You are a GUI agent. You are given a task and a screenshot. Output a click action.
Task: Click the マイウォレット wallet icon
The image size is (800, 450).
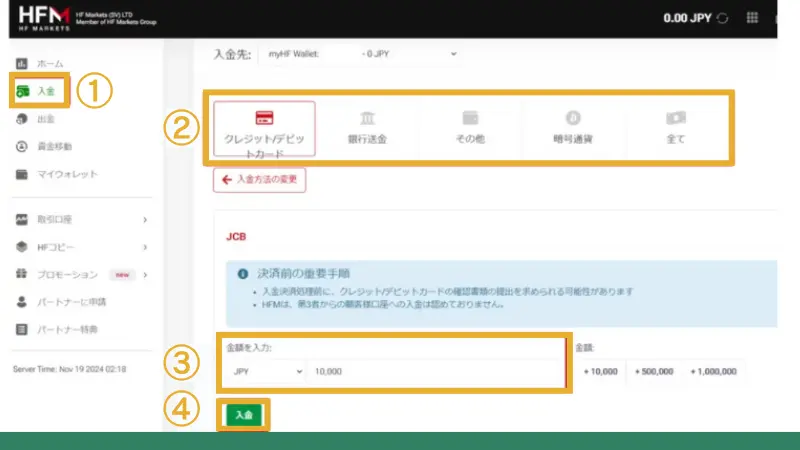21,174
